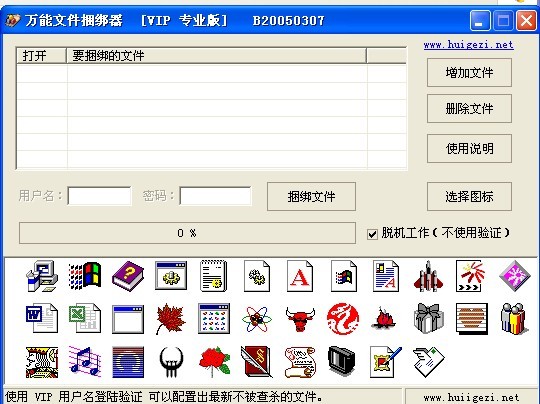Choose the colorful grid window icon
Image resolution: width=540 pixels, height=404 pixels.
click(x=214, y=318)
